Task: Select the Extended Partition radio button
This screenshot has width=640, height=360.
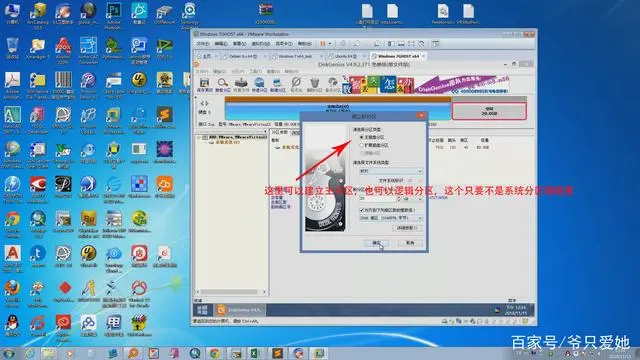Action: click(x=361, y=145)
